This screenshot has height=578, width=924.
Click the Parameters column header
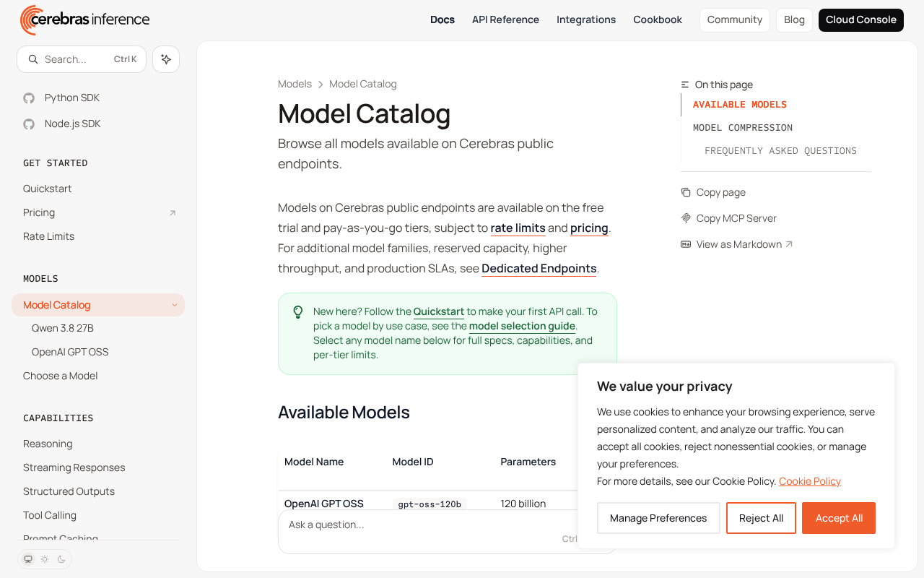click(528, 462)
